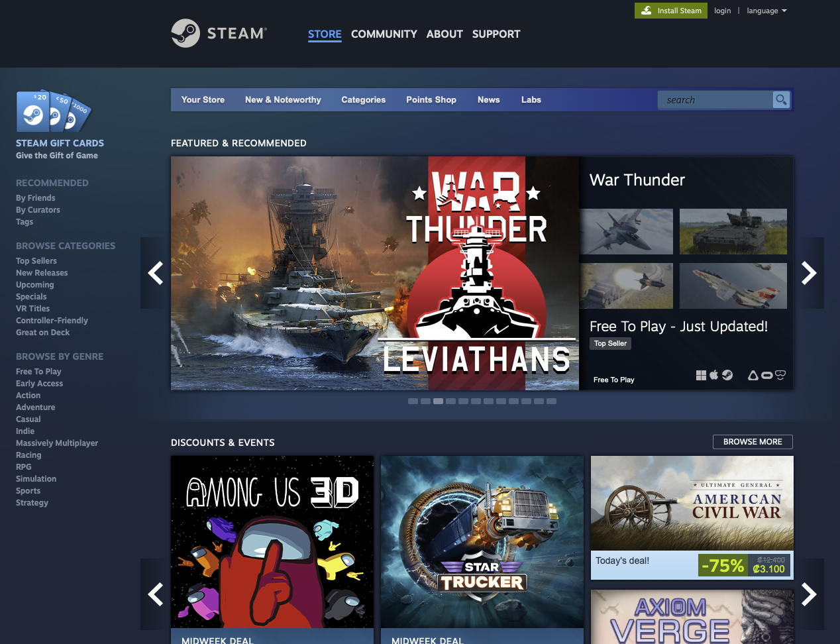Click the search magnifier icon

click(781, 100)
